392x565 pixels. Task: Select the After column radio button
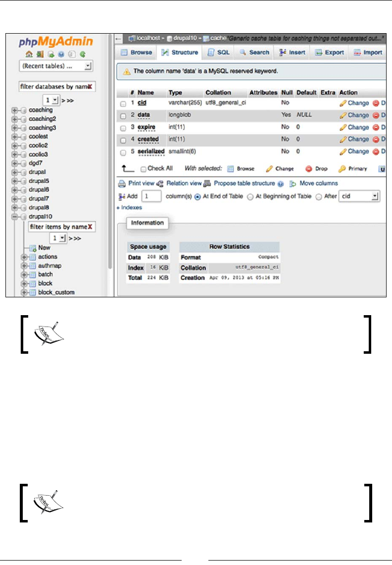click(319, 197)
